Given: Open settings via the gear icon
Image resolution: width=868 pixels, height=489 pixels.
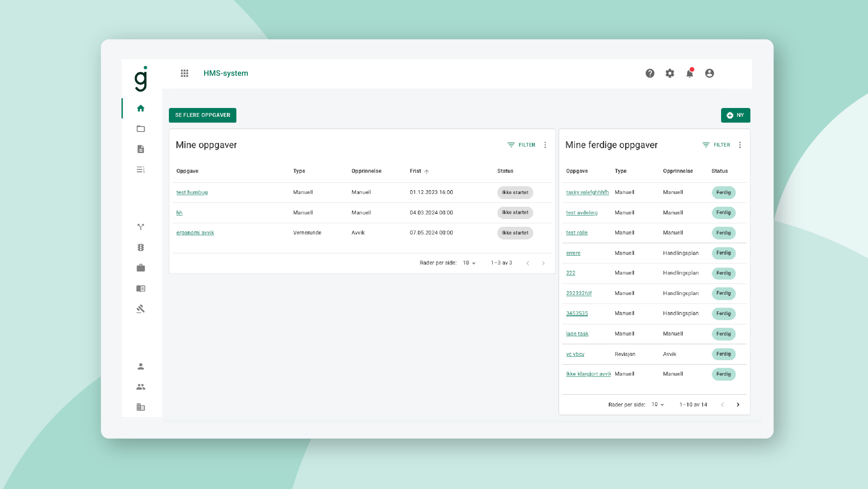Looking at the screenshot, I should pyautogui.click(x=670, y=73).
